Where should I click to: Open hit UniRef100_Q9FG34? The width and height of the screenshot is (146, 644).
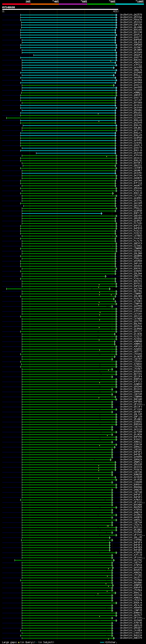tap(131, 25)
